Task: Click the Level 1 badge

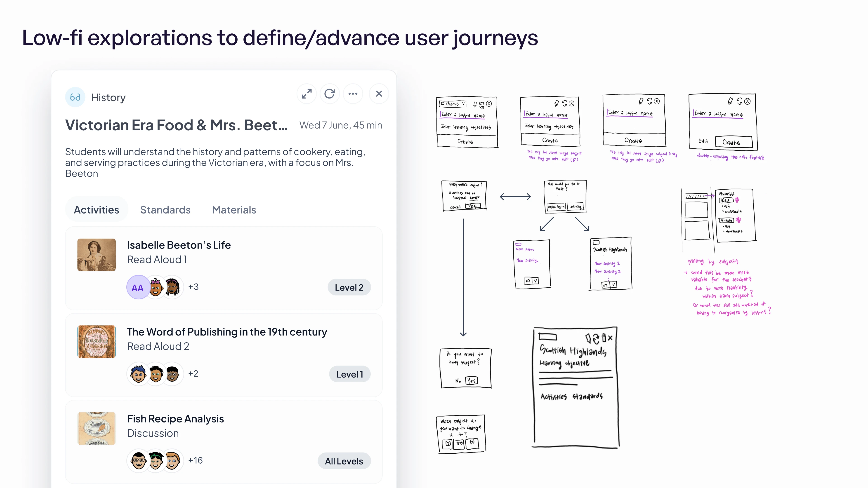Action: [349, 374]
